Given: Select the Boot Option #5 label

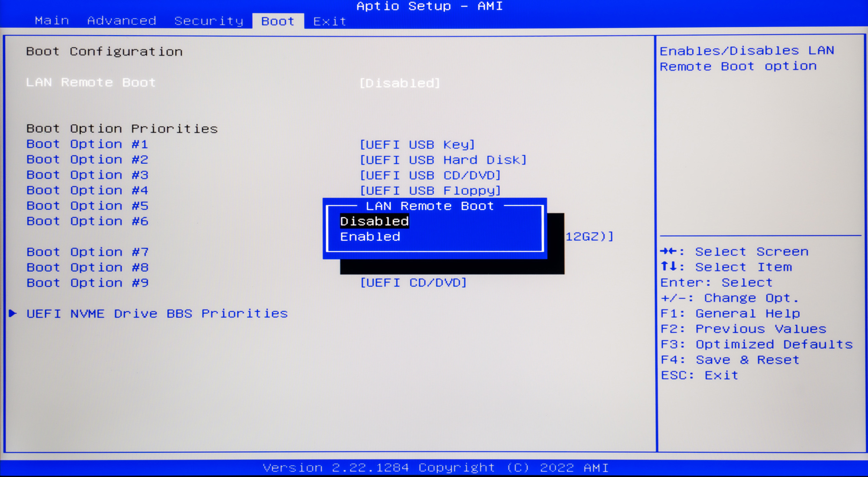Looking at the screenshot, I should point(87,206).
